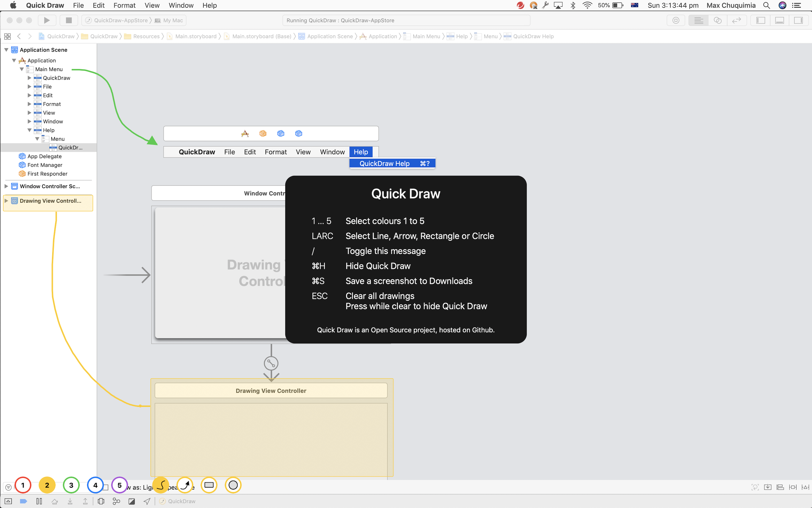Click the Edit item in storyboard menu bar
812x508 pixels.
250,152
